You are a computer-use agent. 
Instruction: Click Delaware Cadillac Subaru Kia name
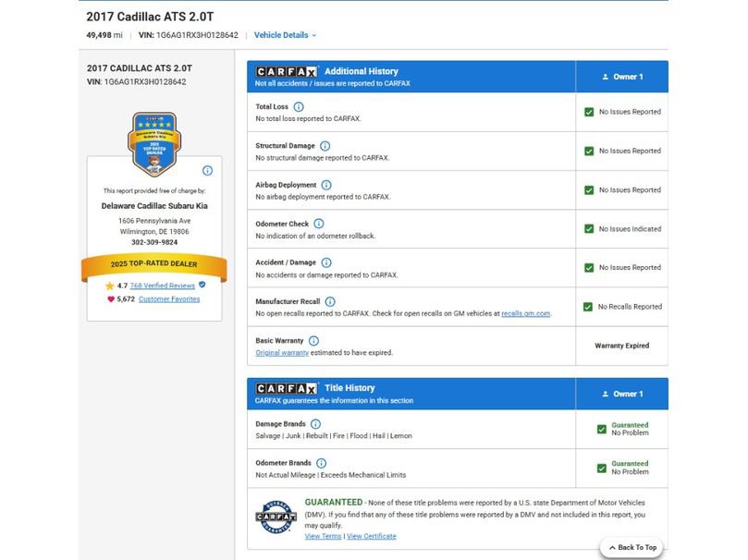pyautogui.click(x=154, y=206)
